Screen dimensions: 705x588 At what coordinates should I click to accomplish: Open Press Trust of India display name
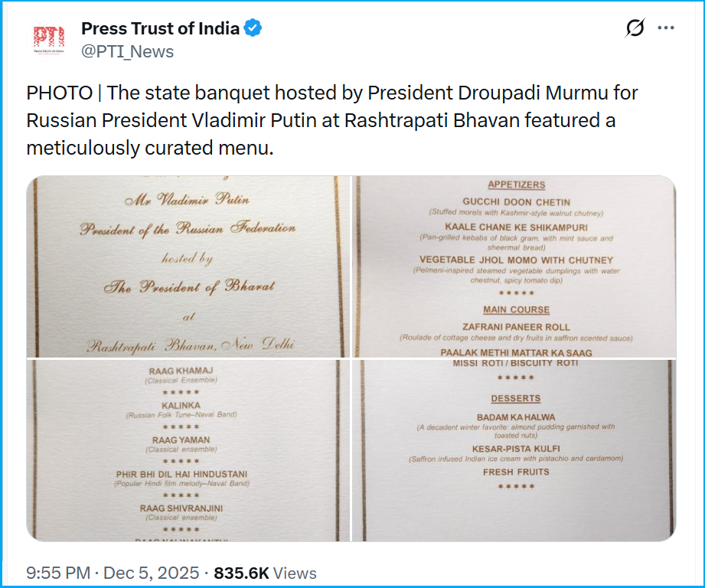(161, 29)
